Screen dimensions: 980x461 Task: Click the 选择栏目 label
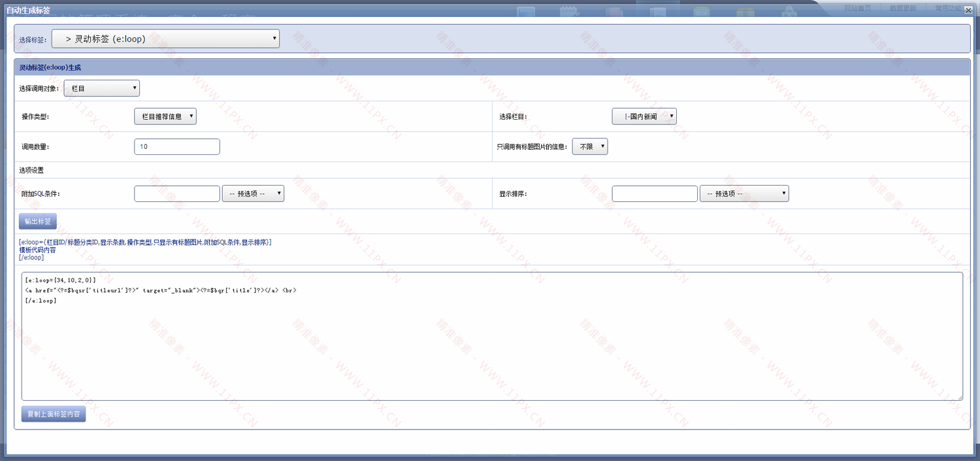(x=513, y=116)
